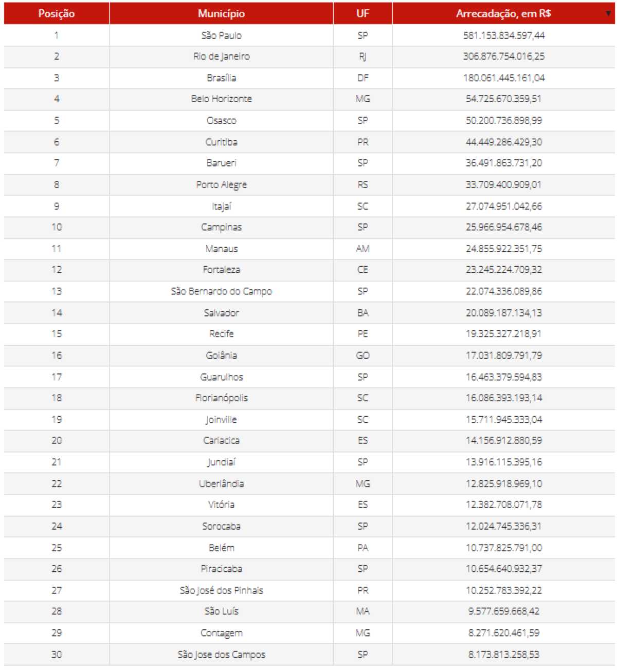The width and height of the screenshot is (617, 672).
Task: Click the sort arrow in Arrecadação header
Action: [608, 13]
